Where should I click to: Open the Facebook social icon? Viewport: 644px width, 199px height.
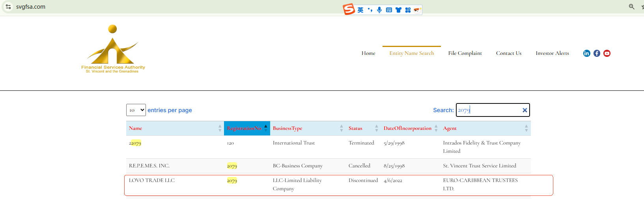(597, 53)
